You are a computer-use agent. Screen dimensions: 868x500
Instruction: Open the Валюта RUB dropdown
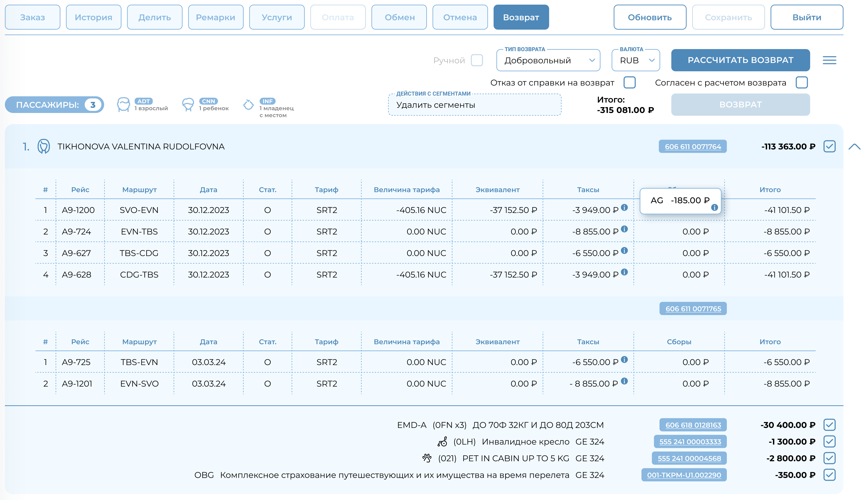click(635, 60)
